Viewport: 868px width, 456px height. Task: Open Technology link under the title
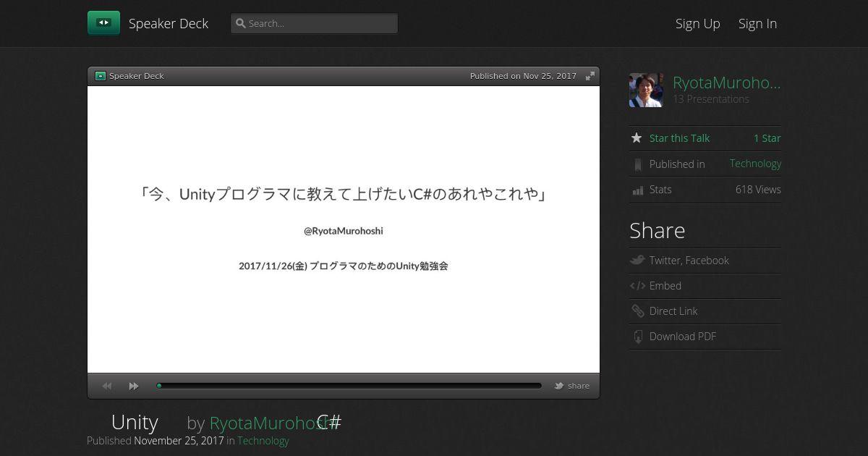click(263, 440)
